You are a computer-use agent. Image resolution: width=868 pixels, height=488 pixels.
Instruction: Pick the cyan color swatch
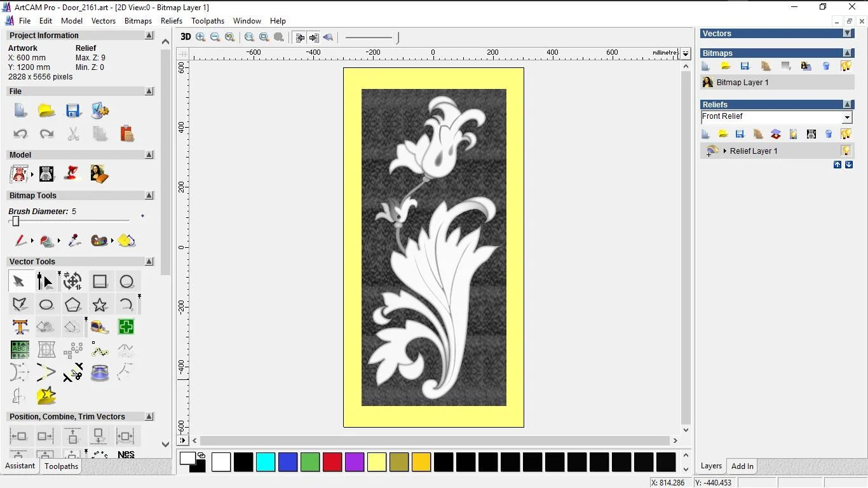pyautogui.click(x=265, y=462)
